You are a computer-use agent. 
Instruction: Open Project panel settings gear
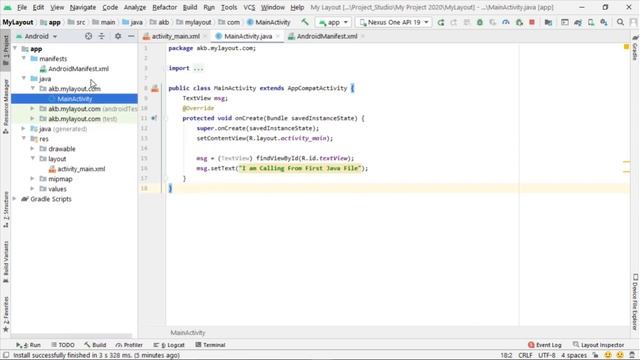point(118,36)
